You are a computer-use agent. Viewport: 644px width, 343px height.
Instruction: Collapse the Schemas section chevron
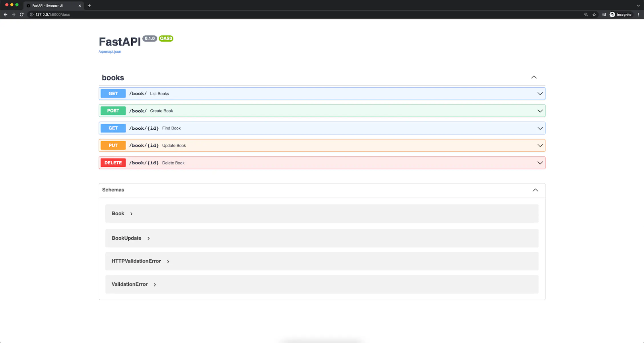click(x=535, y=190)
